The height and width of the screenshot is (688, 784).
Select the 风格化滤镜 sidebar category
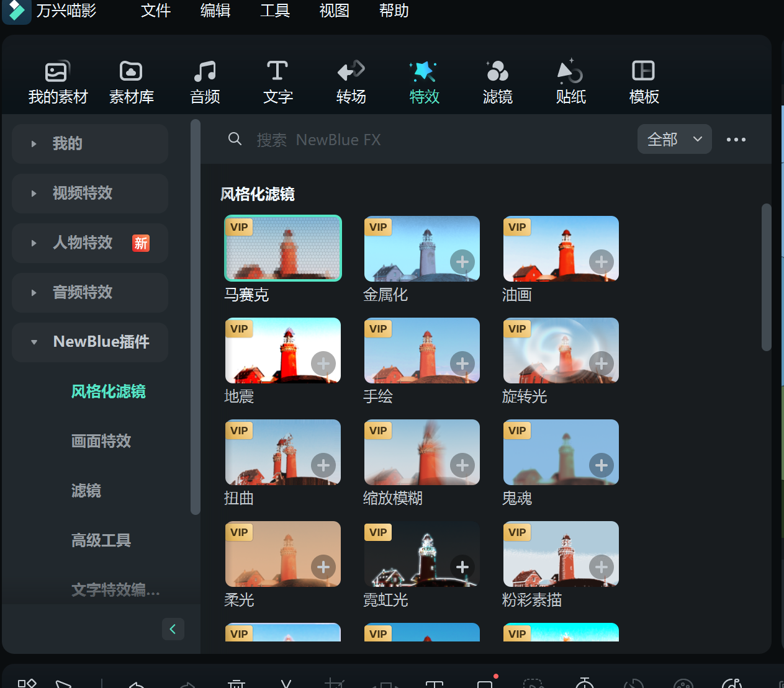pos(108,391)
